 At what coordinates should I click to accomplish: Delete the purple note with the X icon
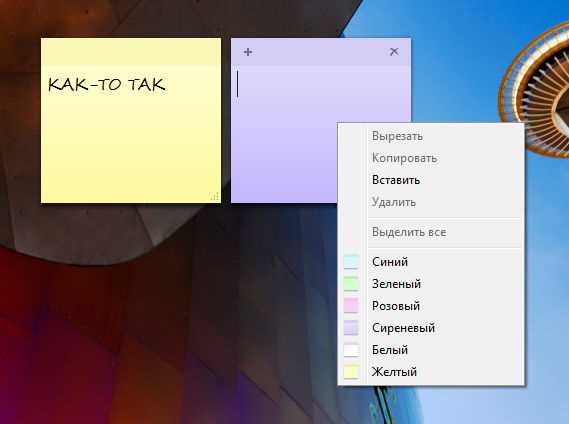click(x=394, y=52)
